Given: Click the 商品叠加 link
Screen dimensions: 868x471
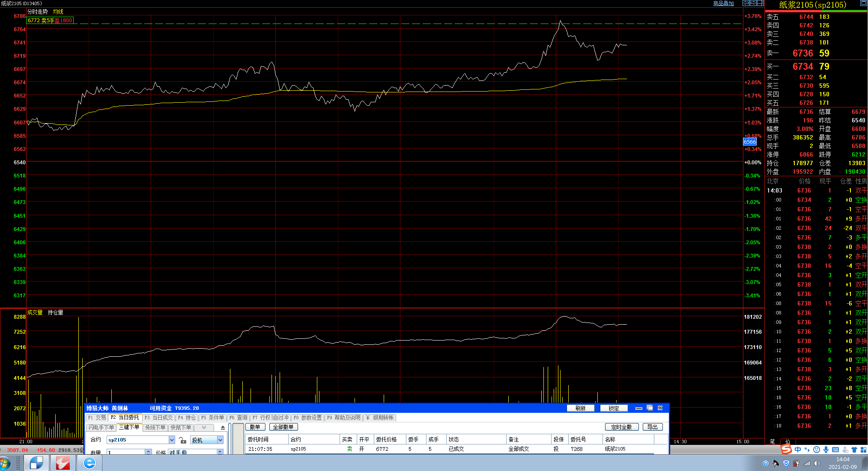Looking at the screenshot, I should (x=723, y=3).
